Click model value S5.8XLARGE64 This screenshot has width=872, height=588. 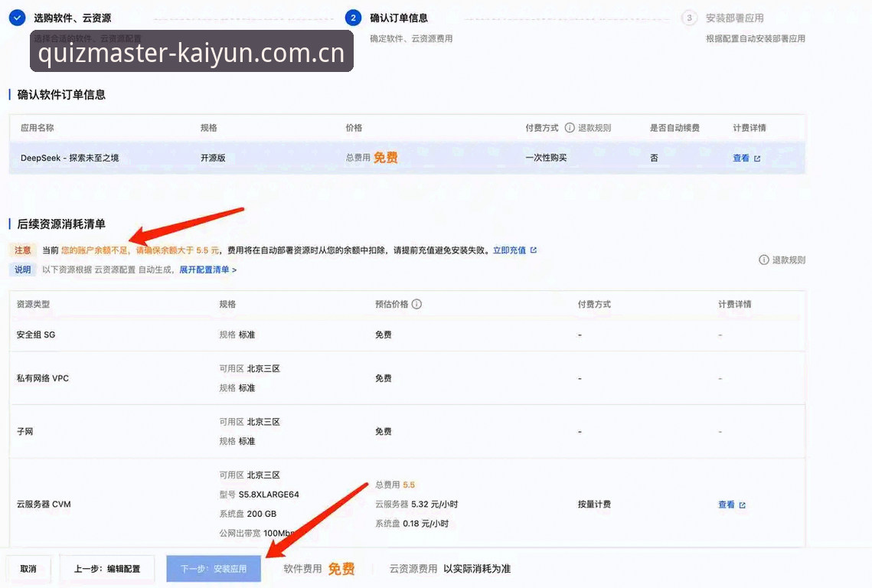269,494
